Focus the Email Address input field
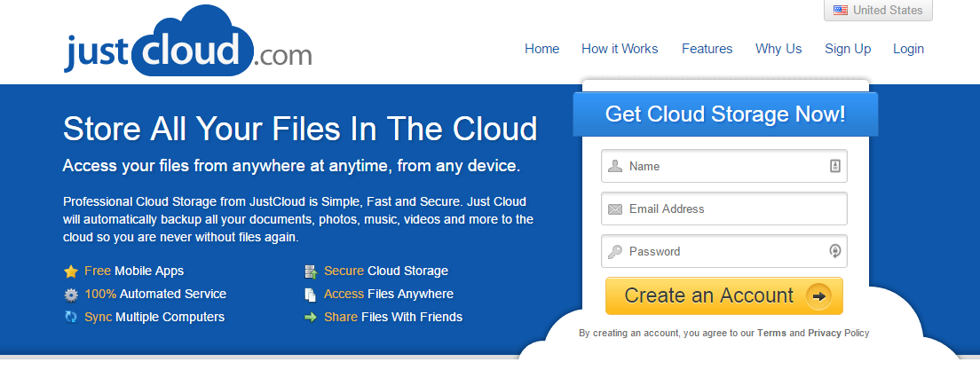The width and height of the screenshot is (980, 370). 723,209
